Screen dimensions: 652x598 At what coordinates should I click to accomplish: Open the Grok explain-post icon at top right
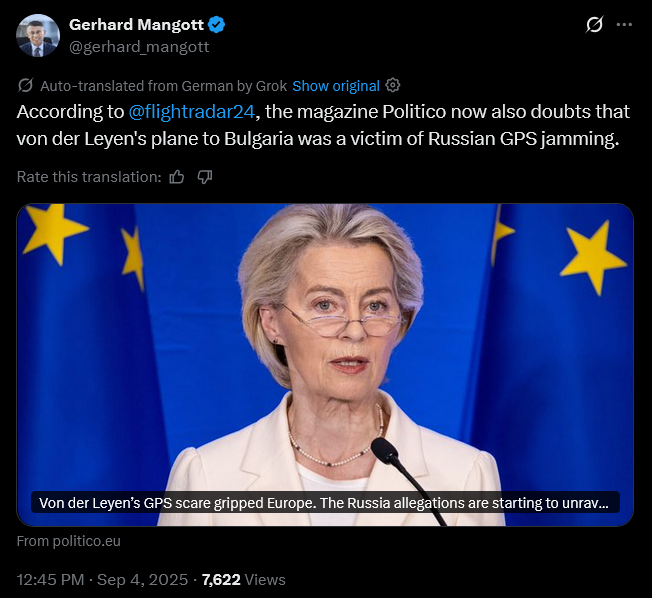click(x=594, y=25)
